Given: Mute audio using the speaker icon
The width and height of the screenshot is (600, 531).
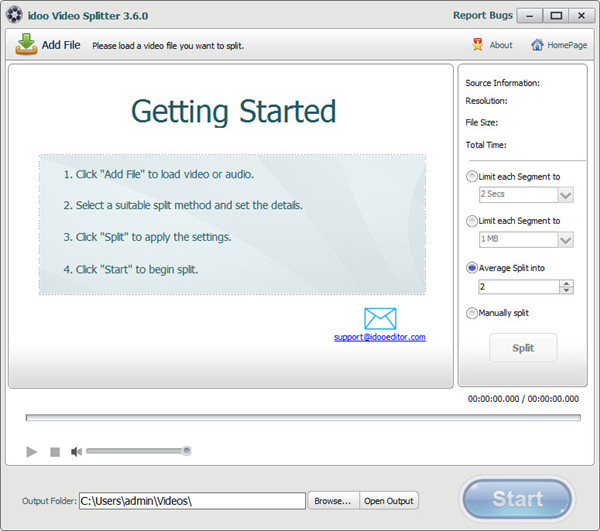Looking at the screenshot, I should pos(76,452).
